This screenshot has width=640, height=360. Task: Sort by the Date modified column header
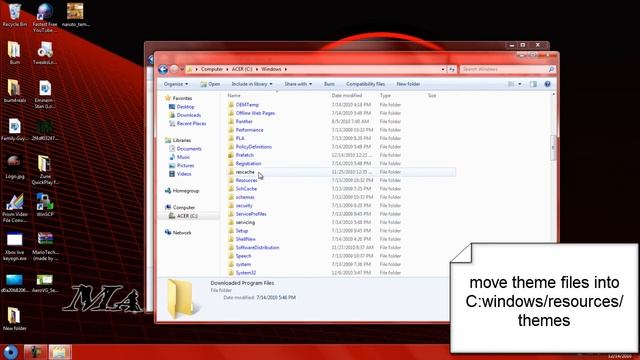tap(347, 96)
